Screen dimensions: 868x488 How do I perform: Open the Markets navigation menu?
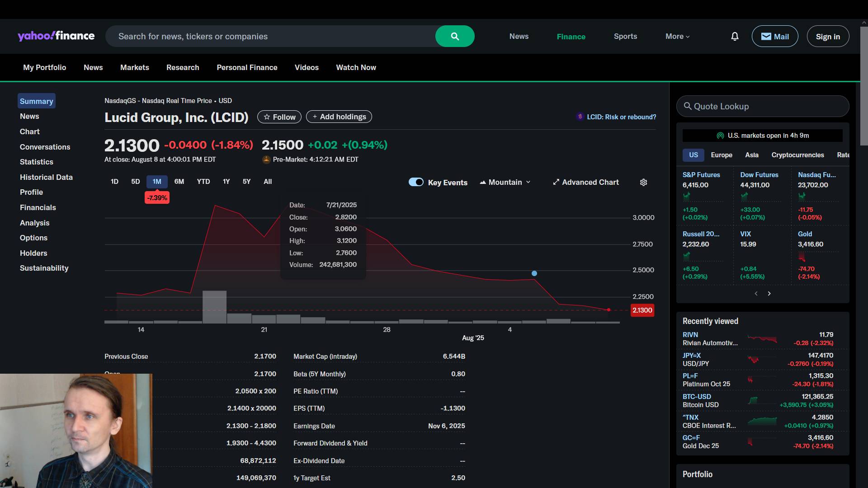(134, 67)
